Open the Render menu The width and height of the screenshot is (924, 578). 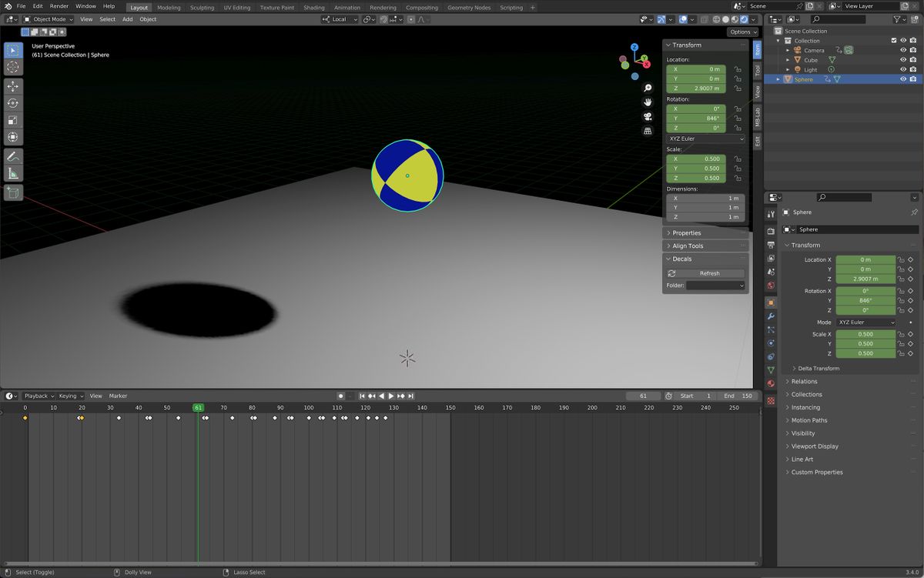coord(59,5)
